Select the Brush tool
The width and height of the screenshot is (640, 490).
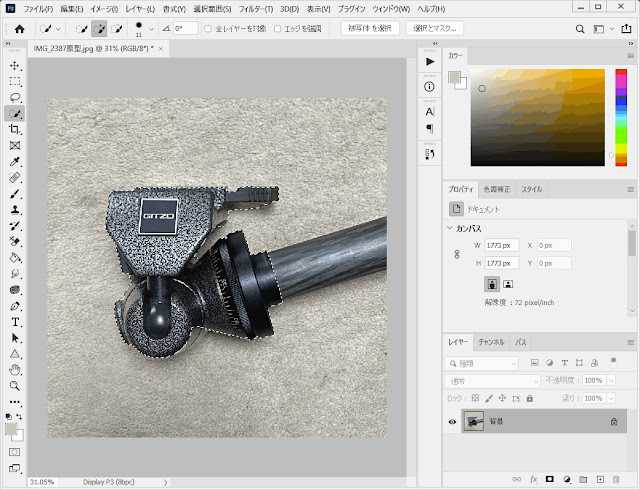(15, 194)
